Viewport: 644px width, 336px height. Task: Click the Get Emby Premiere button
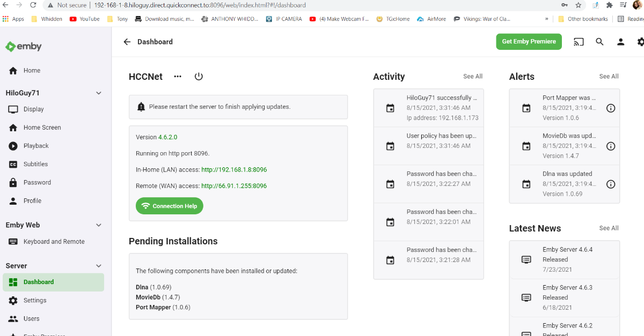(529, 42)
